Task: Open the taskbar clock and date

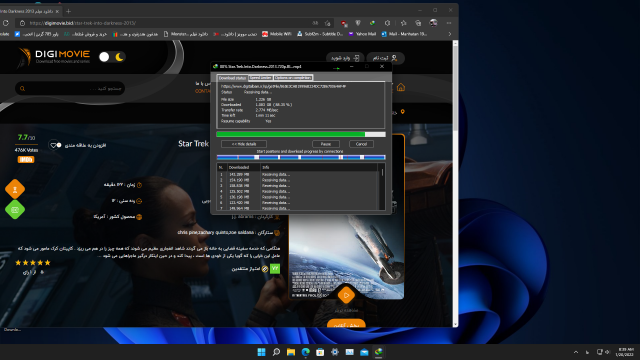Action: tap(625, 352)
